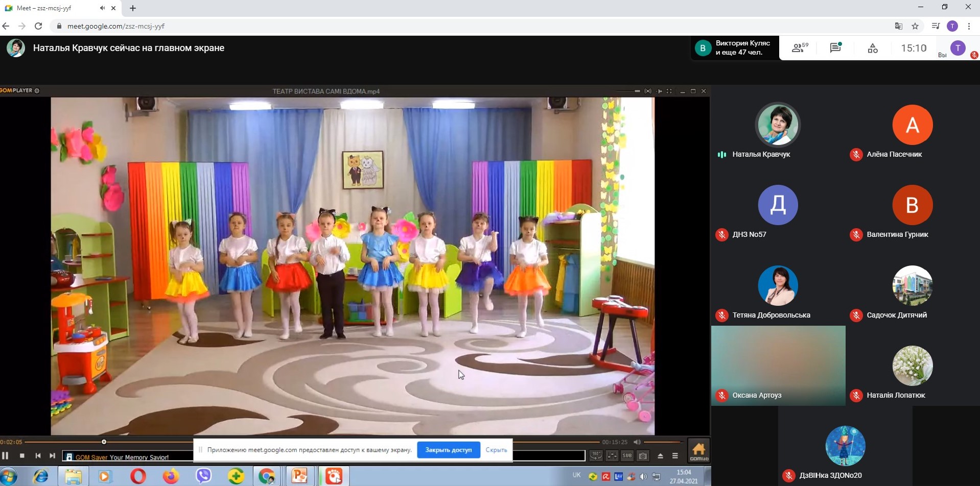Open the GOM Player control panel equalizer icon
This screenshot has height=486, width=980.
[612, 456]
